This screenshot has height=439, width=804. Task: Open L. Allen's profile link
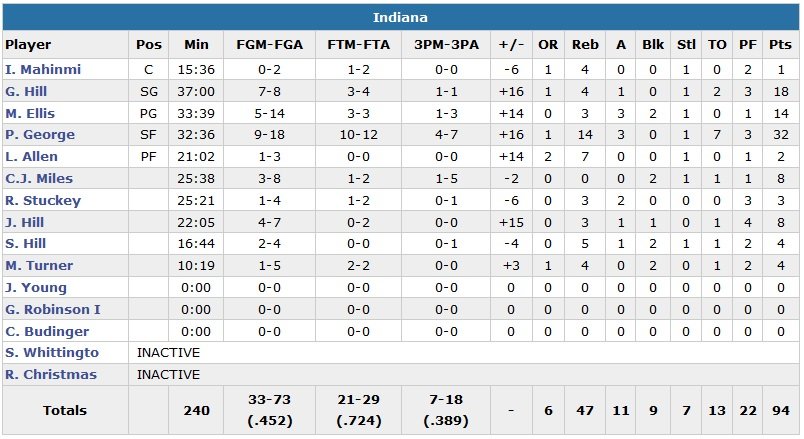[x=32, y=157]
